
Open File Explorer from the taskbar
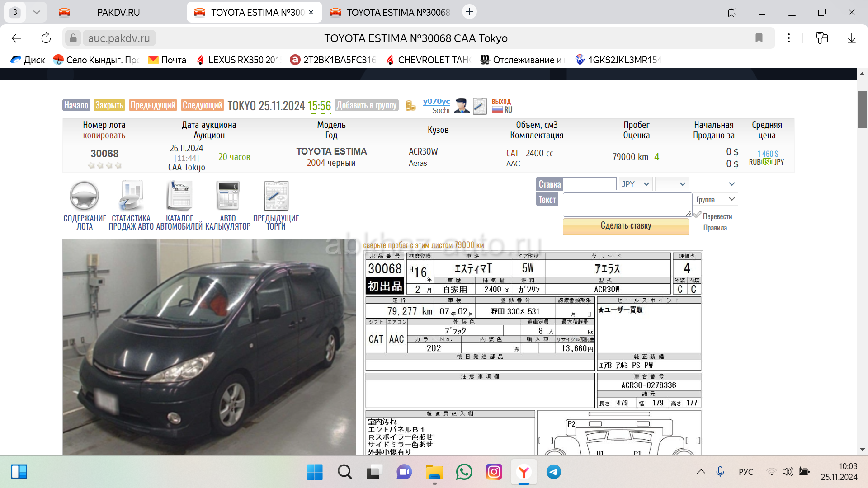coord(434,472)
